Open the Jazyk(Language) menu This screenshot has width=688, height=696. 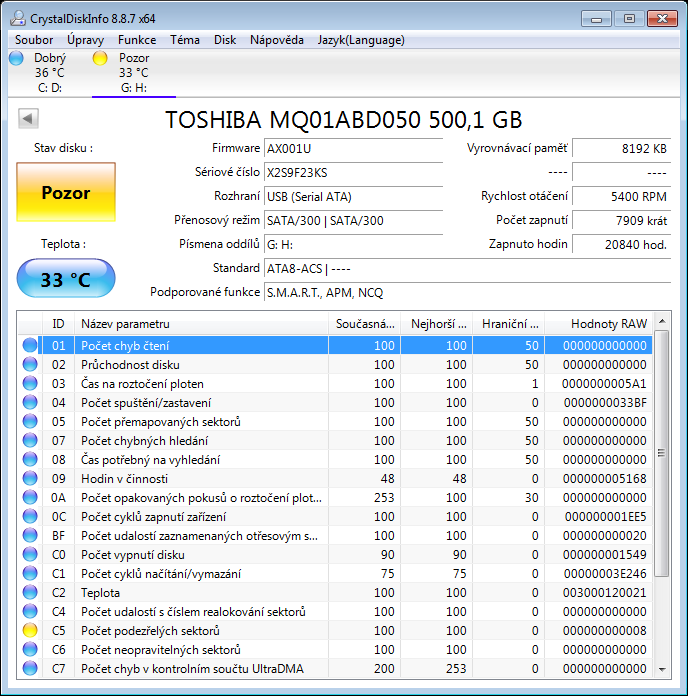[361, 40]
